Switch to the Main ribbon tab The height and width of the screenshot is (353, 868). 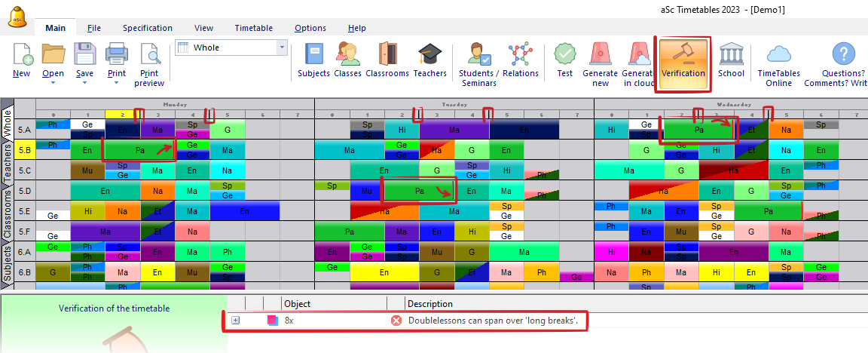click(55, 28)
